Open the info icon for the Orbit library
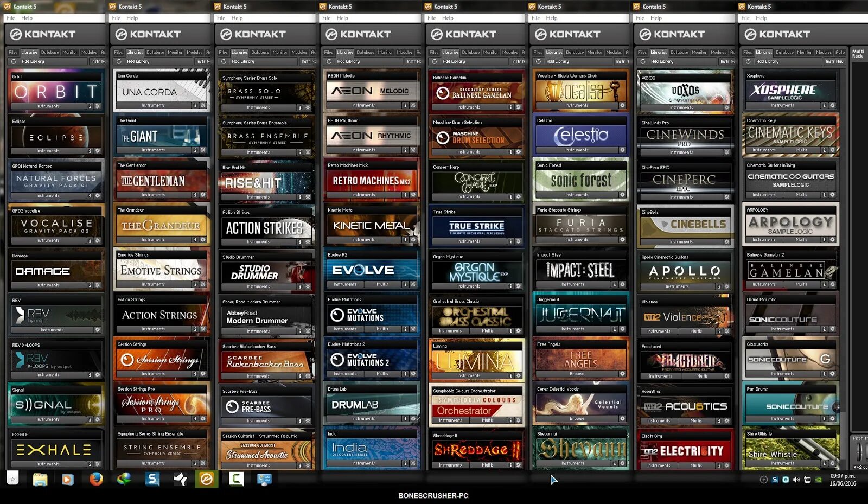The image size is (868, 504). (90, 106)
